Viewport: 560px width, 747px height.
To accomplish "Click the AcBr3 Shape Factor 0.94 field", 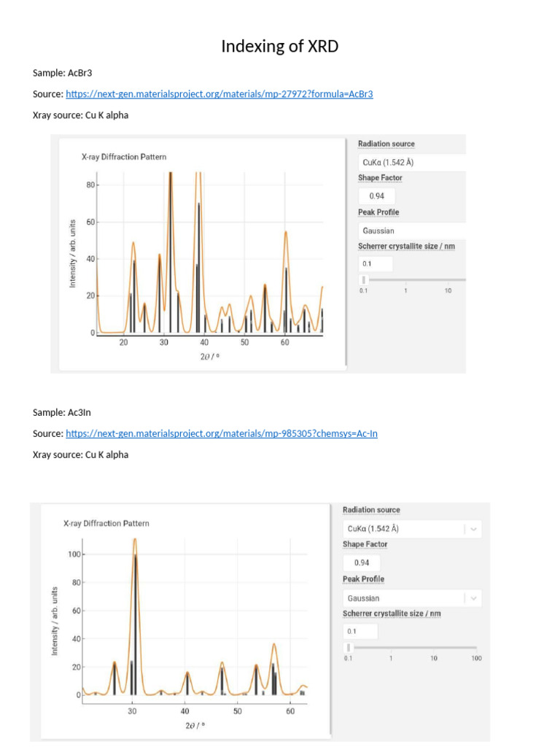I will (x=377, y=196).
